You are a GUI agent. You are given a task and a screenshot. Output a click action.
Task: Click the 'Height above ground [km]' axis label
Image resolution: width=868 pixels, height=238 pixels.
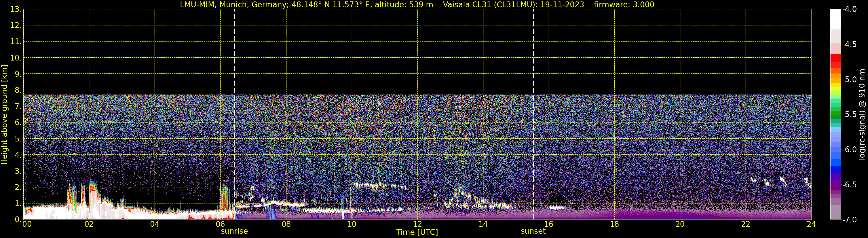4,115
